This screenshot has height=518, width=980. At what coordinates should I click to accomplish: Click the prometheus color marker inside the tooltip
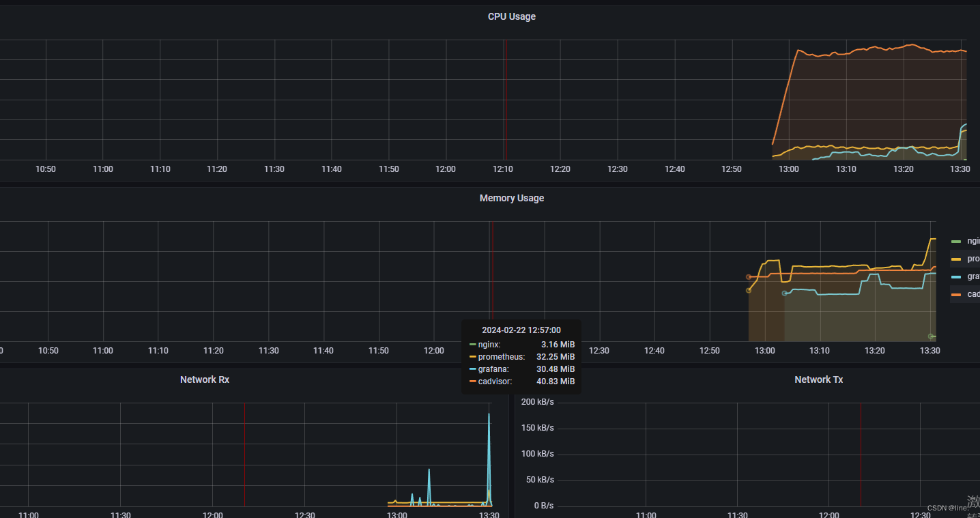pos(472,357)
